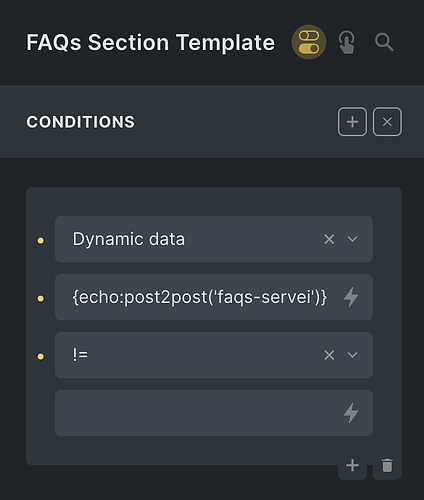Open dynamic data picker for empty value field
Viewport: 424px width, 500px height.
[x=351, y=413]
